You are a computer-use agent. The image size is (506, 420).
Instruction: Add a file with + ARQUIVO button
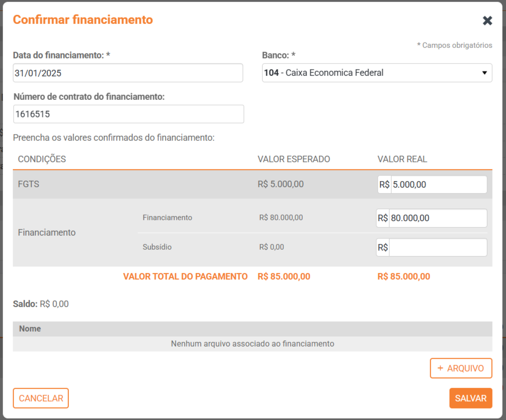point(461,369)
